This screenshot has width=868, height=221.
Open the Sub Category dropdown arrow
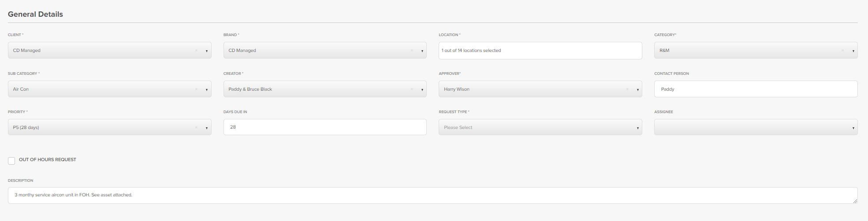coord(206,90)
